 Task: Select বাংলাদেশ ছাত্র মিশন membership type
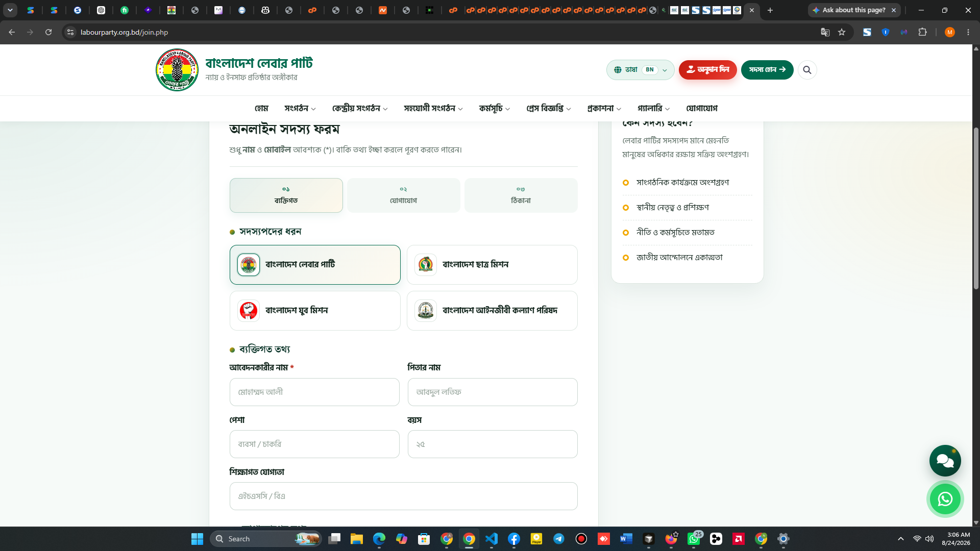click(x=492, y=265)
